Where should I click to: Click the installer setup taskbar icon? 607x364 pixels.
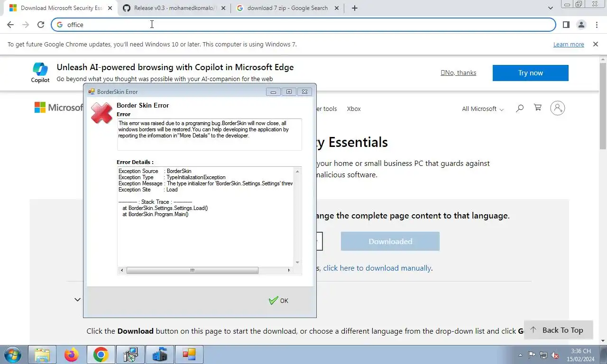pyautogui.click(x=130, y=355)
